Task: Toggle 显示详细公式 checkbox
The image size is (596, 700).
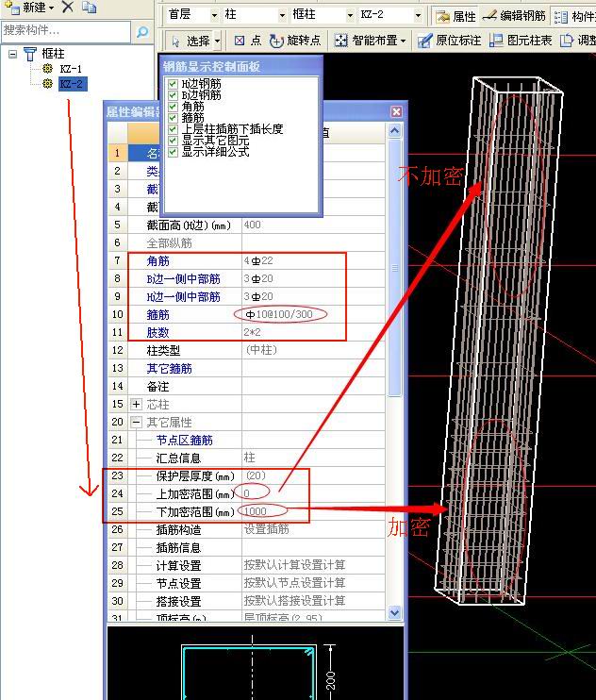Action: point(174,152)
